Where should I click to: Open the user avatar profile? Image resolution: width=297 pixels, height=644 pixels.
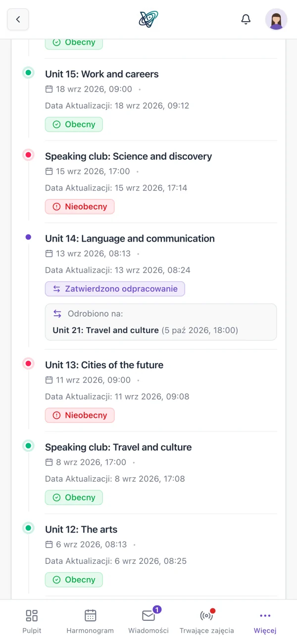click(276, 19)
